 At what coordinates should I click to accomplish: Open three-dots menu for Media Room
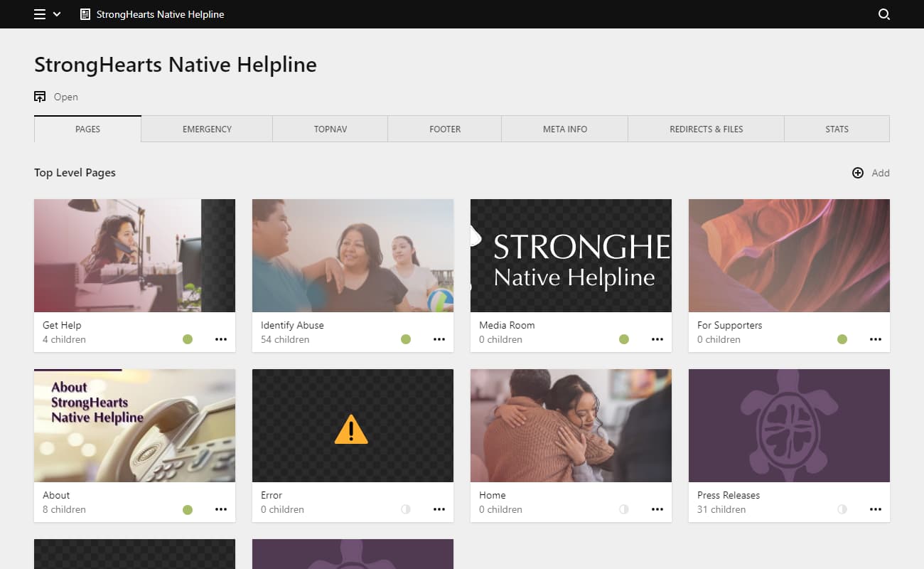[x=657, y=339]
